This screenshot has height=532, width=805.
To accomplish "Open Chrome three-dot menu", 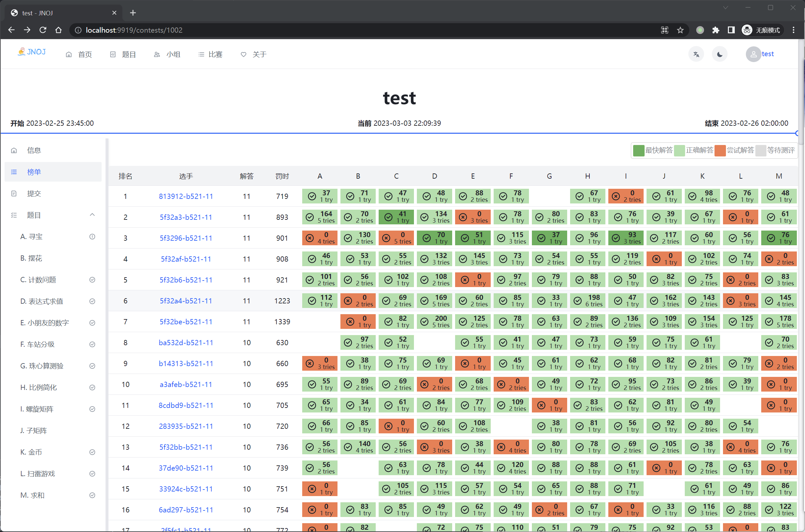I will [x=794, y=30].
